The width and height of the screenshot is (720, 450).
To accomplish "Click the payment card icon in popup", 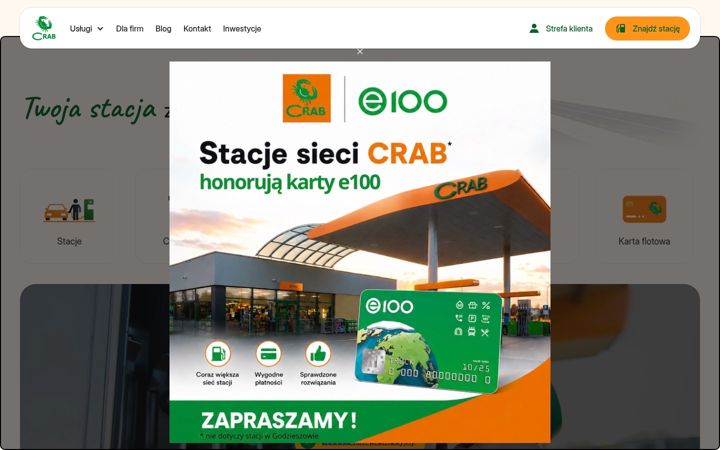I will coord(268,354).
